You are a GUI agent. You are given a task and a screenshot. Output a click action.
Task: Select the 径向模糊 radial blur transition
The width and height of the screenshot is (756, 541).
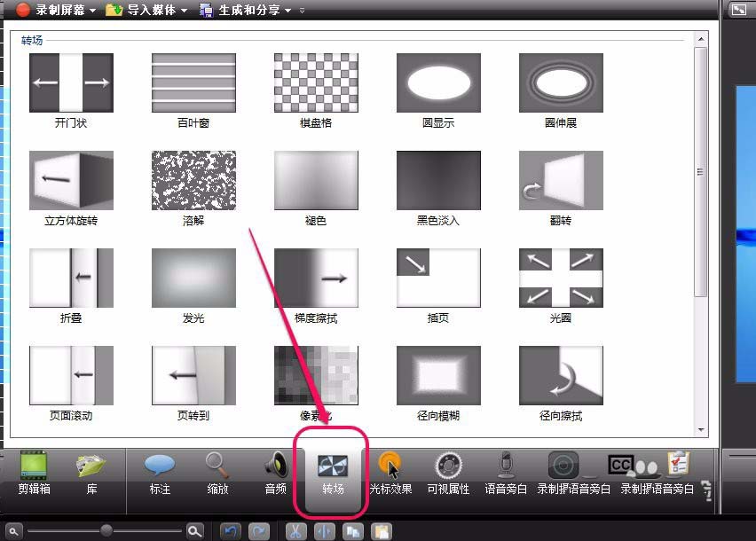coord(438,375)
